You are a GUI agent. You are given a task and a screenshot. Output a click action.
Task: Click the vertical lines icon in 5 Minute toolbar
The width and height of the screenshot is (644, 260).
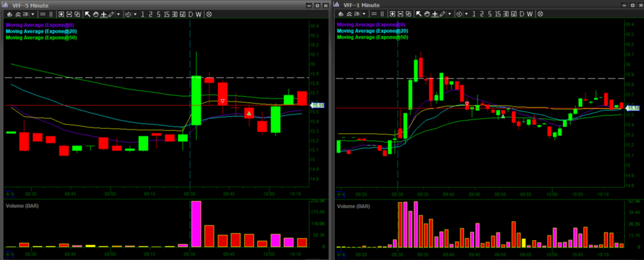pyautogui.click(x=51, y=14)
